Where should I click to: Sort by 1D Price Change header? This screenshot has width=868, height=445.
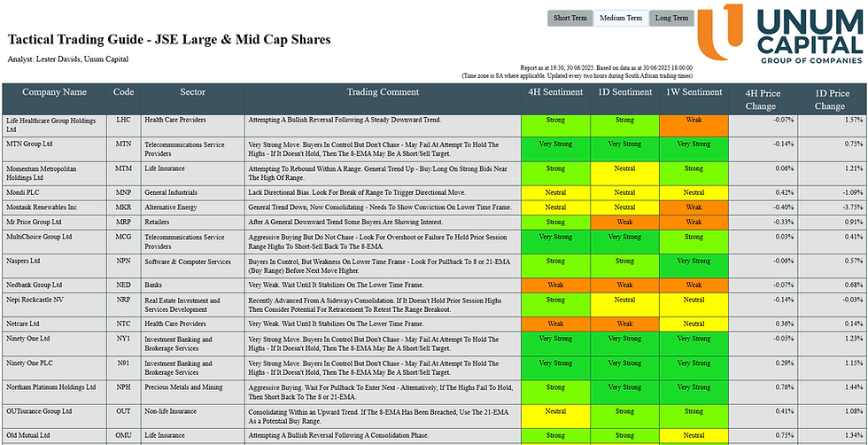pos(832,98)
